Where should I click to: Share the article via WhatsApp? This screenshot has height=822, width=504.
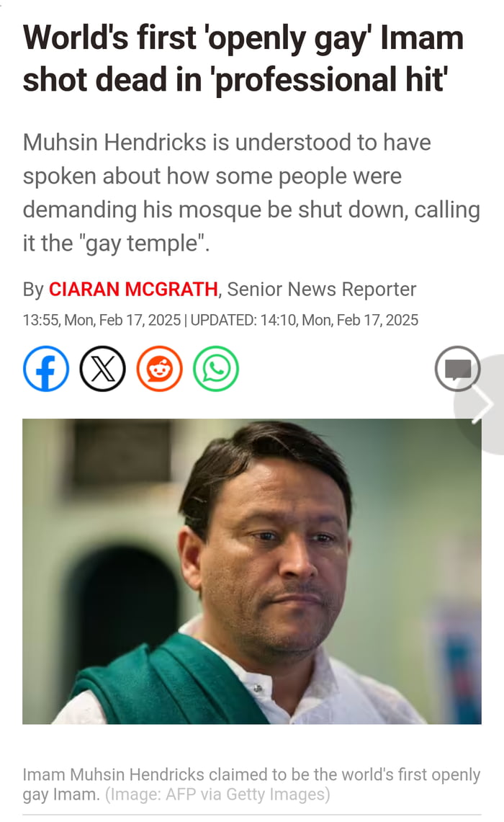click(x=215, y=369)
